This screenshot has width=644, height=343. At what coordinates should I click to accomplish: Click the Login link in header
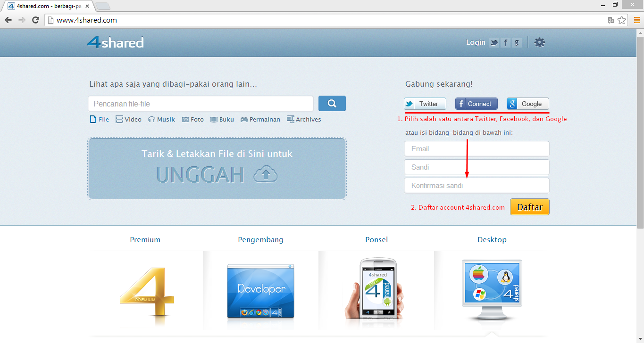click(476, 42)
